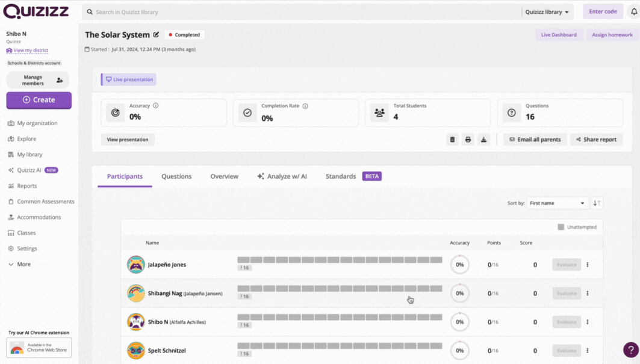640x364 pixels.
Task: Open Classes in sidebar
Action: coord(22,233)
